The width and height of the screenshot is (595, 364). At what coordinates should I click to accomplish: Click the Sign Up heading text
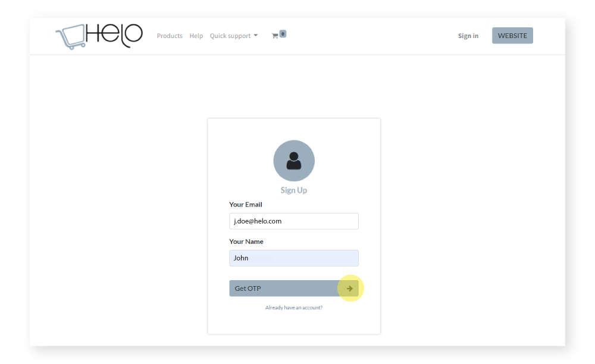pyautogui.click(x=294, y=190)
